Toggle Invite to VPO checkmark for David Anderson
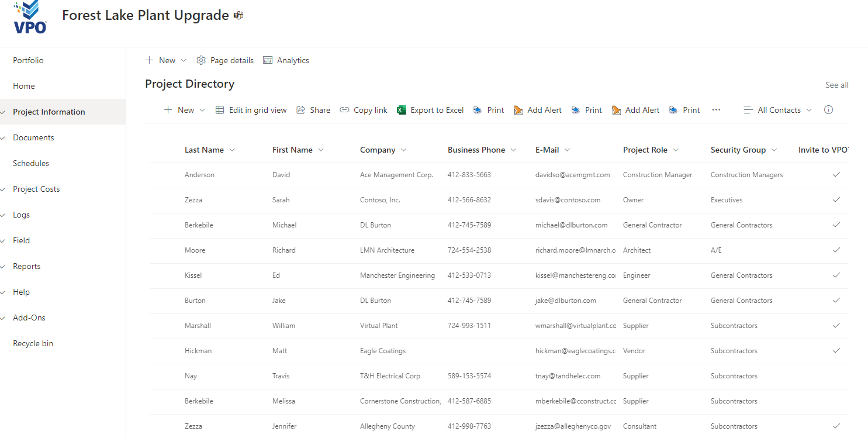Image resolution: width=868 pixels, height=438 pixels. pos(836,174)
